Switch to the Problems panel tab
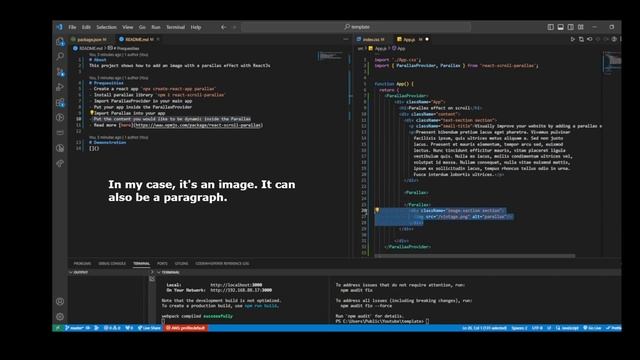The height and width of the screenshot is (360, 640). coord(82,264)
